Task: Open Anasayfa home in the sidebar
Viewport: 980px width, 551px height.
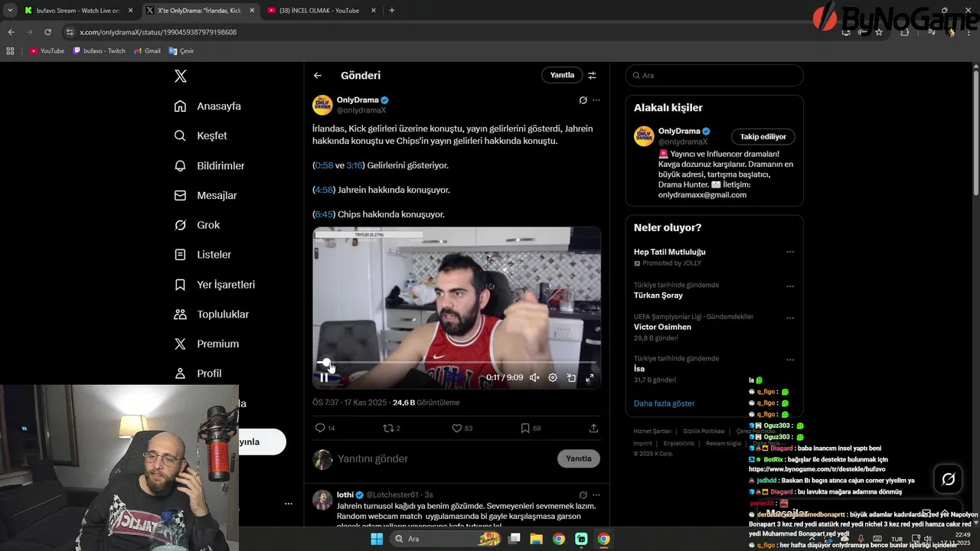Action: 207,106
